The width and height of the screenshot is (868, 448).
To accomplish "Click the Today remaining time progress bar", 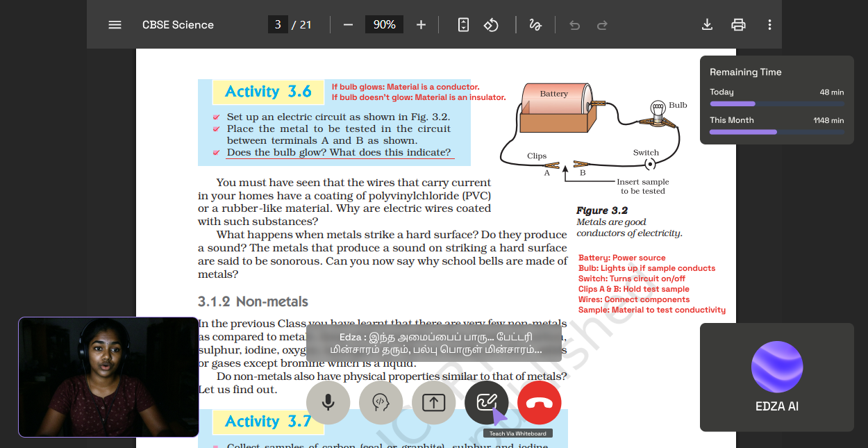I will (777, 103).
